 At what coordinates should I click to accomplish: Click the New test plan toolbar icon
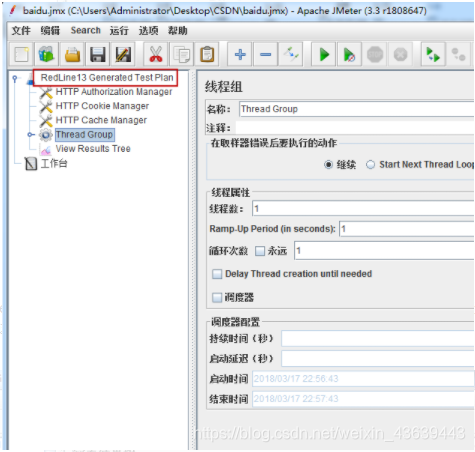[22, 54]
